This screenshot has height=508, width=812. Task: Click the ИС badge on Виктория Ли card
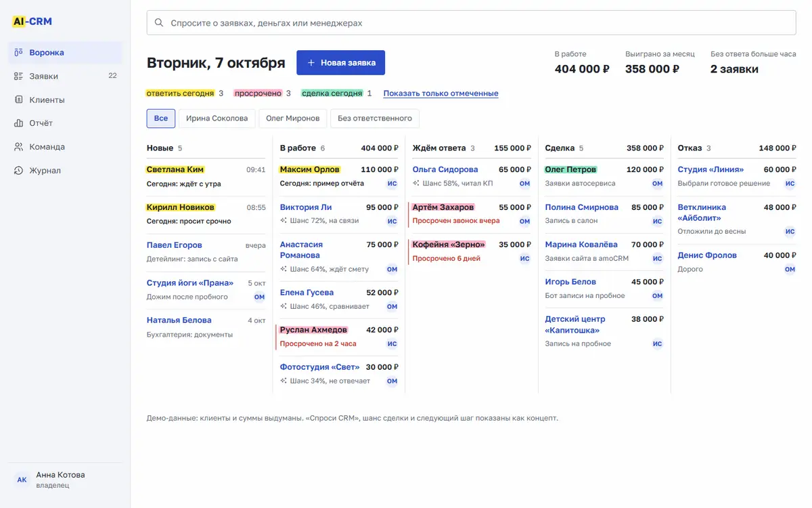pyautogui.click(x=392, y=221)
